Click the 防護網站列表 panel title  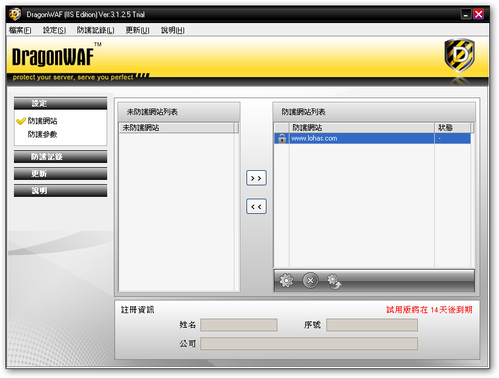[303, 112]
